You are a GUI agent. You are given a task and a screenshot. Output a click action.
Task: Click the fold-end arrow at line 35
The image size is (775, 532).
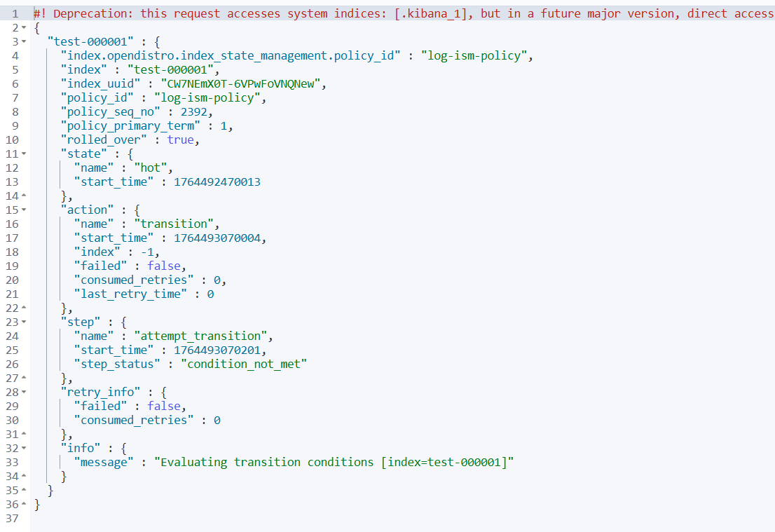point(24,490)
